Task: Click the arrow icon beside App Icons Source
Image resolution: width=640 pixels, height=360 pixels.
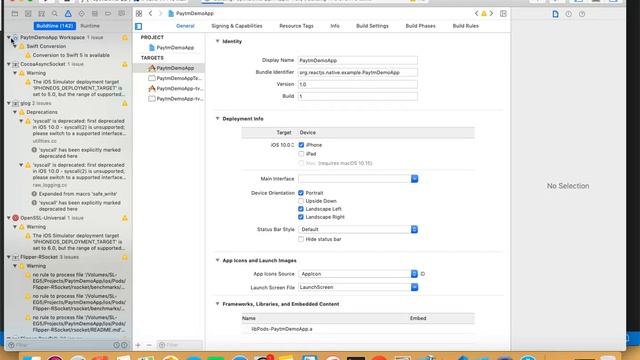Action: tap(423, 274)
